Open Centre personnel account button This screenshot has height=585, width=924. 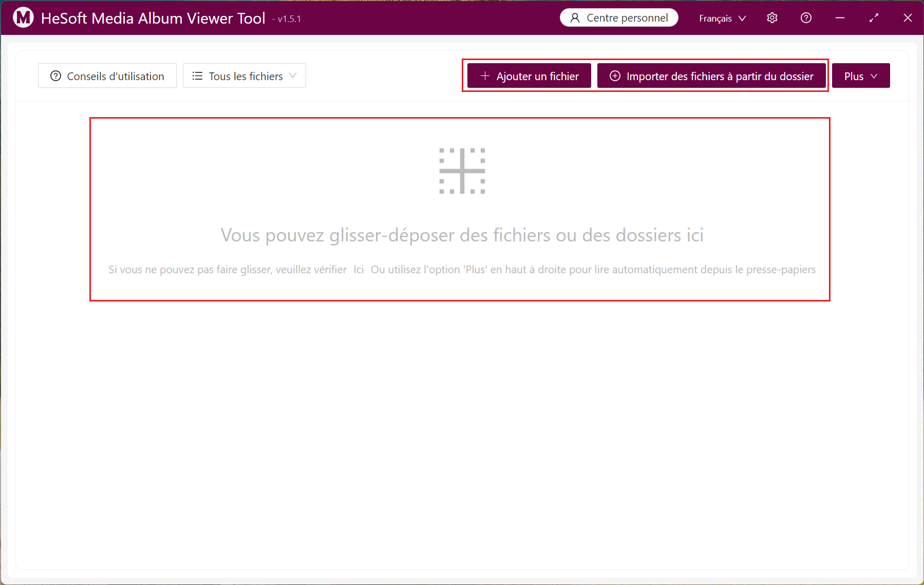(x=619, y=18)
